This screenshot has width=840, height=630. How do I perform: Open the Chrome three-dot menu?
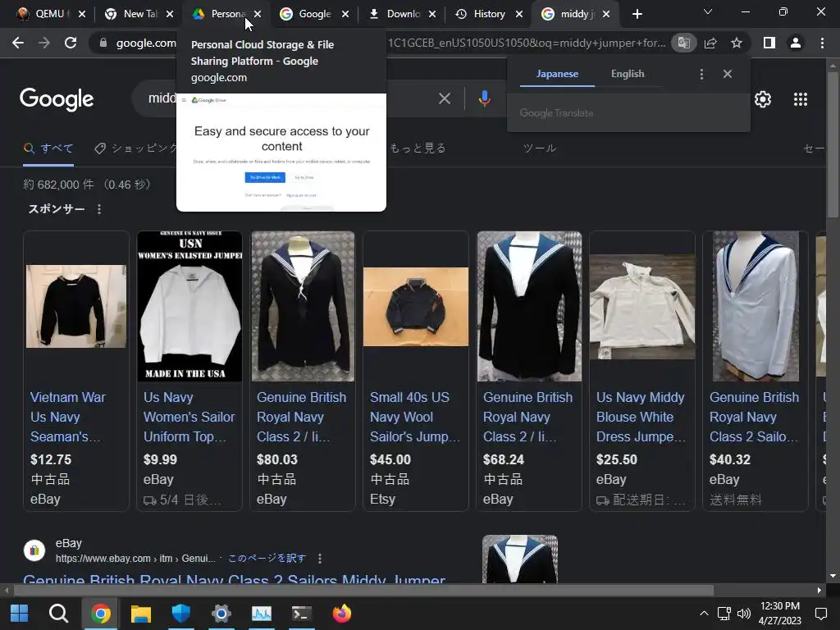click(822, 43)
